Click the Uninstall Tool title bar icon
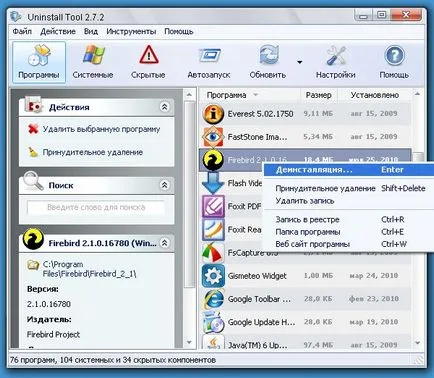The width and height of the screenshot is (434, 378). point(15,17)
